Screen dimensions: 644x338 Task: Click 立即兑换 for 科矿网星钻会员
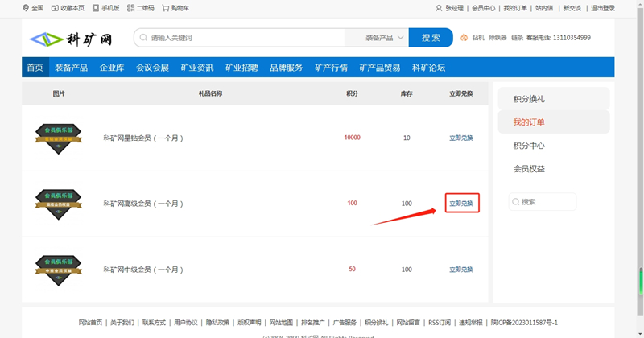tap(461, 138)
